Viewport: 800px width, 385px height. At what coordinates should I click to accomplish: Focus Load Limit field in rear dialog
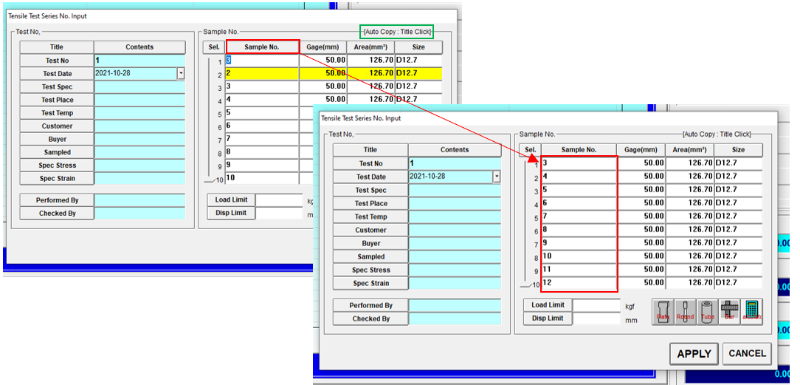pyautogui.click(x=279, y=200)
